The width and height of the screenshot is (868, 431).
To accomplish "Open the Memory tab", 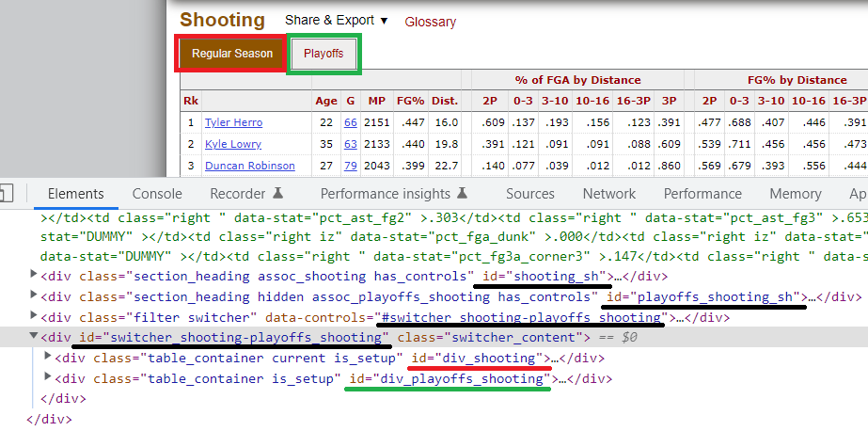I will (x=795, y=193).
